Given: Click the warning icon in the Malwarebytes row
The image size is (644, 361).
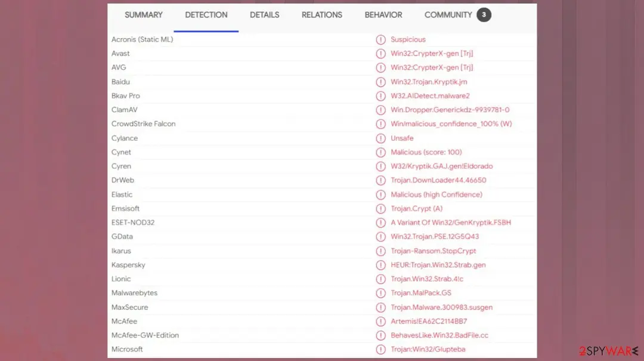Looking at the screenshot, I should click(380, 293).
